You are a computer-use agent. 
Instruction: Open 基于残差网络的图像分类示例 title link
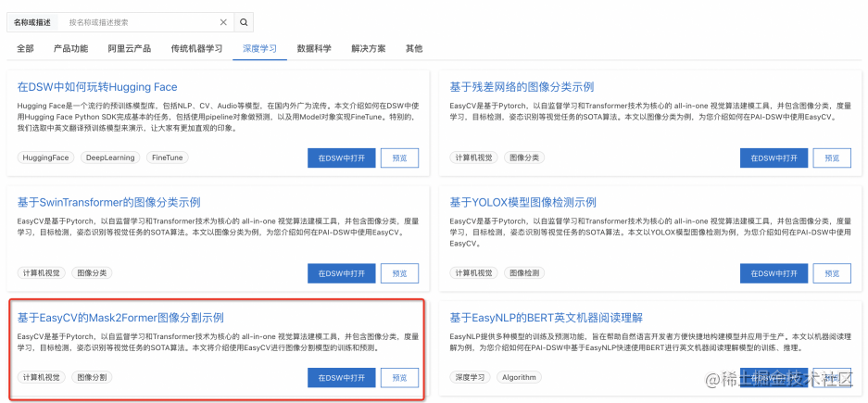click(x=522, y=87)
